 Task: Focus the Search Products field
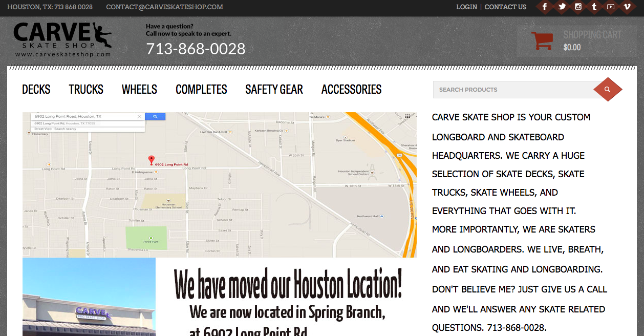pyautogui.click(x=514, y=90)
